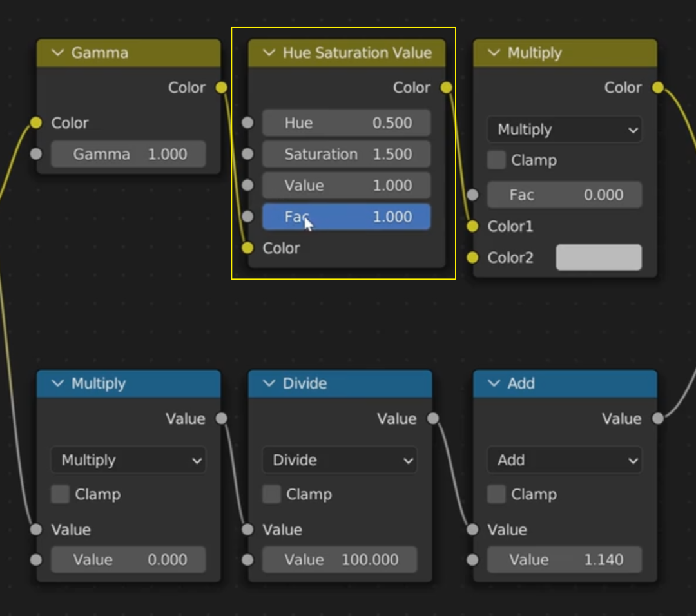The image size is (696, 616).
Task: Tick the Clamp checkbox in the Divide node
Action: pos(271,494)
